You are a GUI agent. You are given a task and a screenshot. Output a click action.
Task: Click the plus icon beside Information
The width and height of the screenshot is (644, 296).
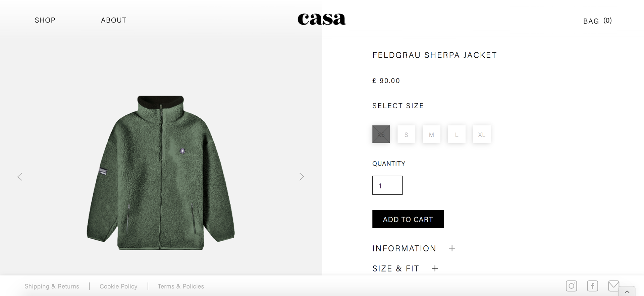(452, 248)
